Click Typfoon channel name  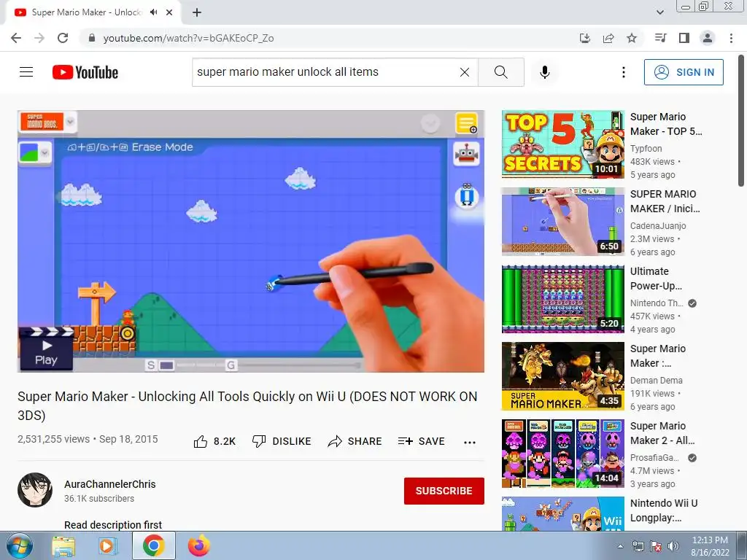click(x=646, y=149)
